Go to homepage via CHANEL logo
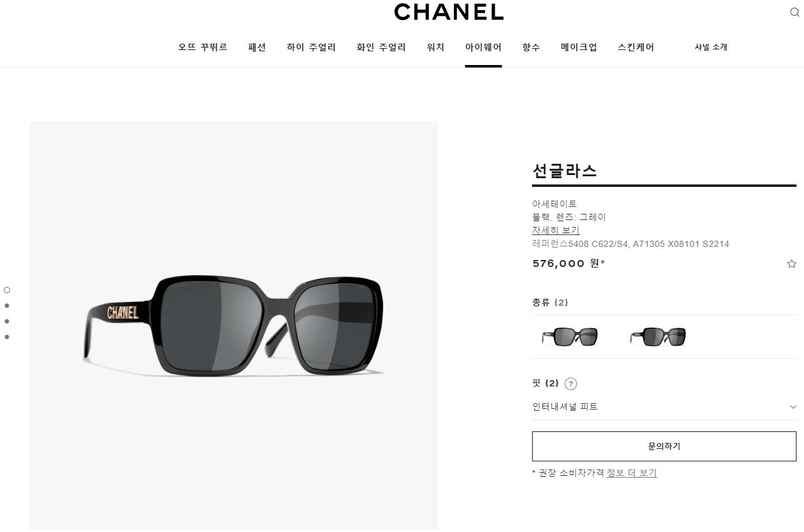The width and height of the screenshot is (804, 532). click(x=449, y=12)
